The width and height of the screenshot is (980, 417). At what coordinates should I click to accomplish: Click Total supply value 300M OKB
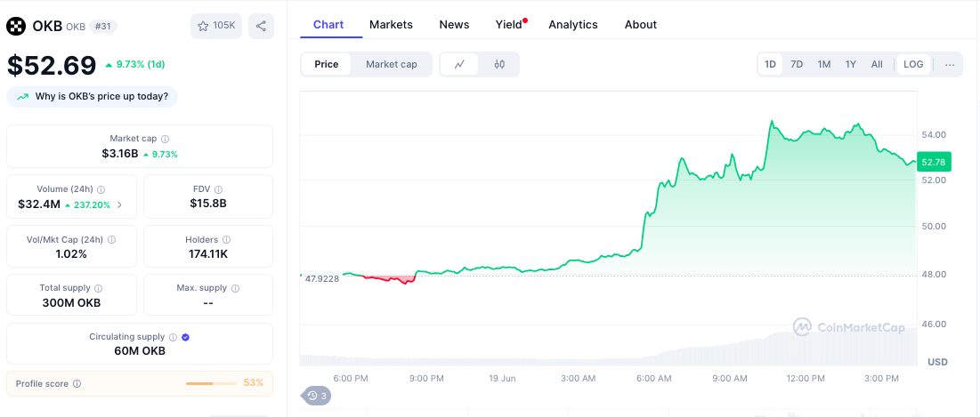click(71, 303)
